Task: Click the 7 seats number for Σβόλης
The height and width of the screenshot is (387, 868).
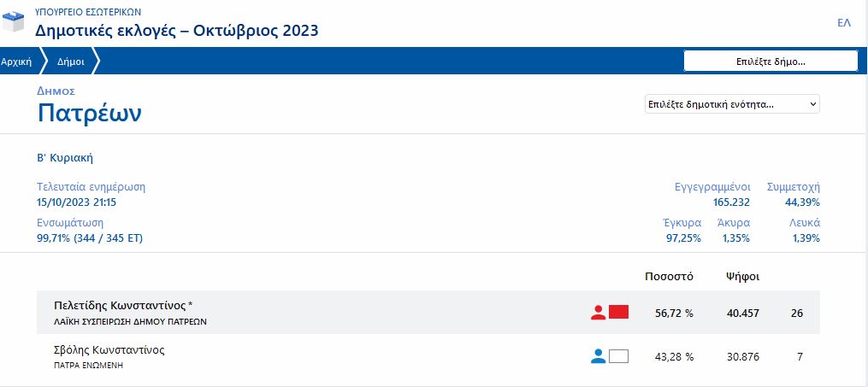Action: click(x=800, y=356)
